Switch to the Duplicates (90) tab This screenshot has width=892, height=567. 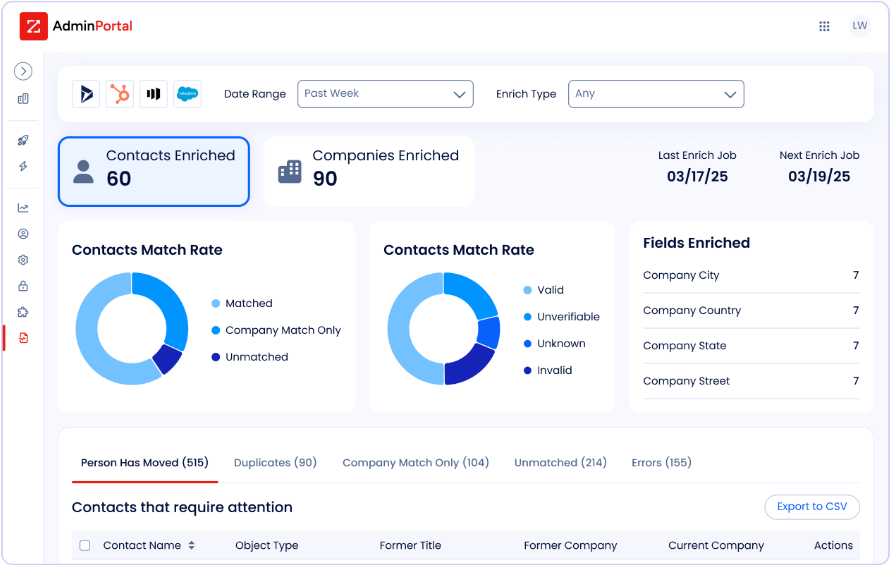275,463
